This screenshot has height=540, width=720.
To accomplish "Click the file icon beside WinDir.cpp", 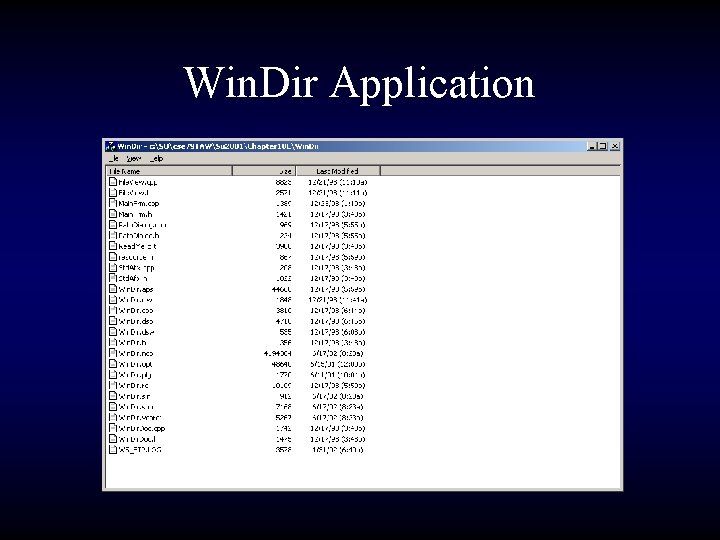I will point(113,310).
